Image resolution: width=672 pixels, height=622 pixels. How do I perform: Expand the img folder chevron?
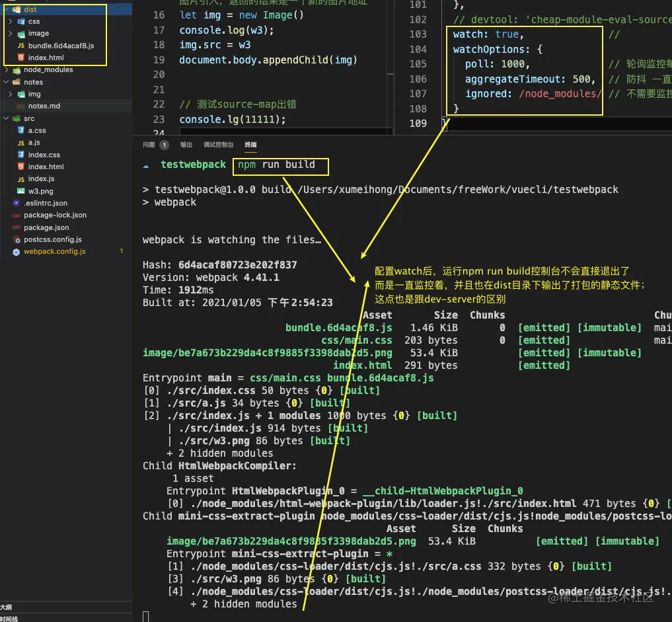coord(11,93)
